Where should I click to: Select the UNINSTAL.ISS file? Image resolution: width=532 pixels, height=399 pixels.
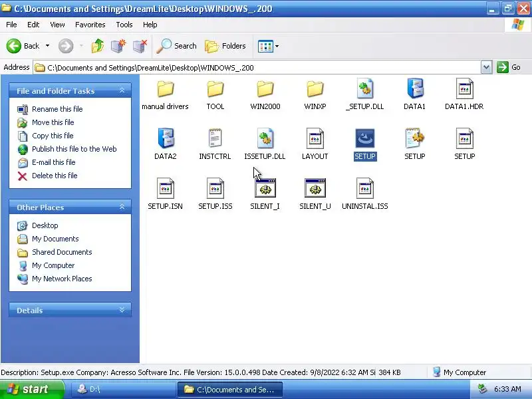click(364, 194)
